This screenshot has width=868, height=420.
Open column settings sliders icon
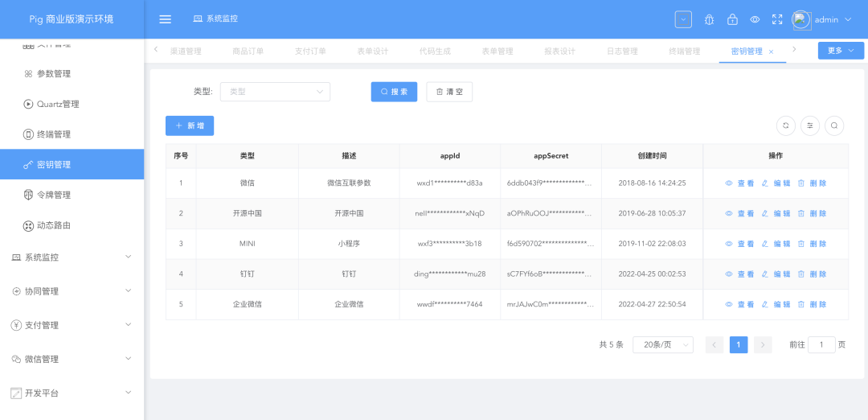pos(810,126)
